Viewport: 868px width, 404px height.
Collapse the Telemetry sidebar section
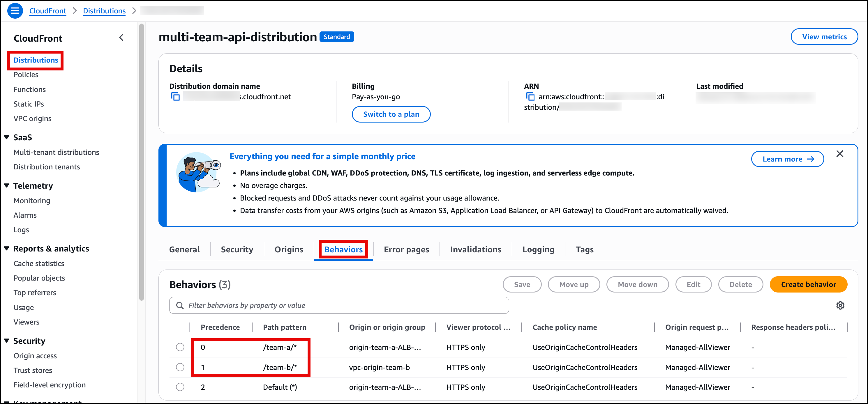point(6,185)
